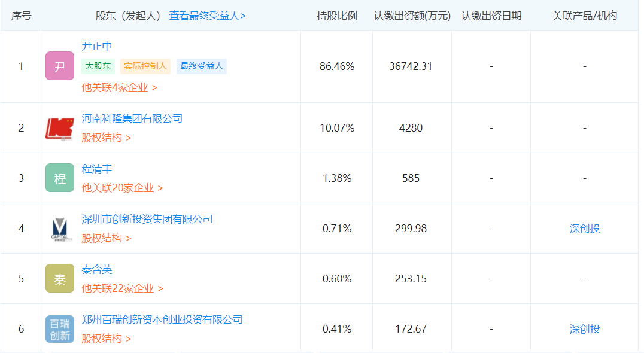Click the 最终受益人 tag badge
This screenshot has height=353, width=644.
[202, 66]
